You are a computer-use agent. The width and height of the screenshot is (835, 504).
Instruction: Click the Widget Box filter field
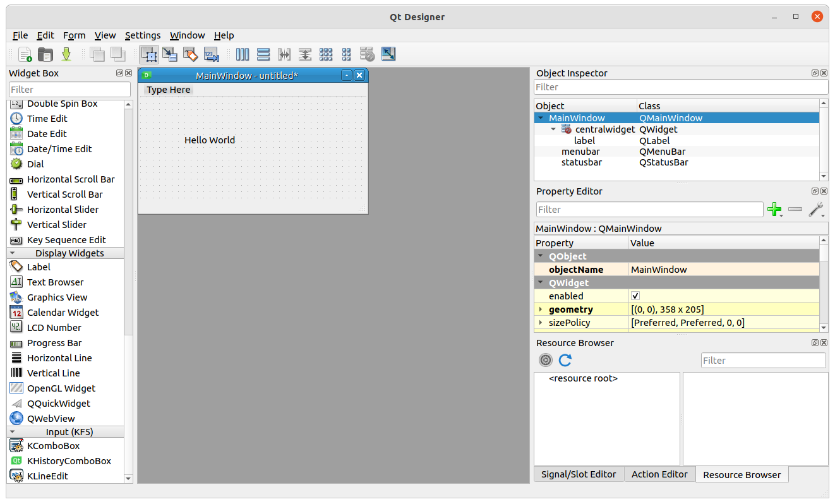pyautogui.click(x=69, y=90)
